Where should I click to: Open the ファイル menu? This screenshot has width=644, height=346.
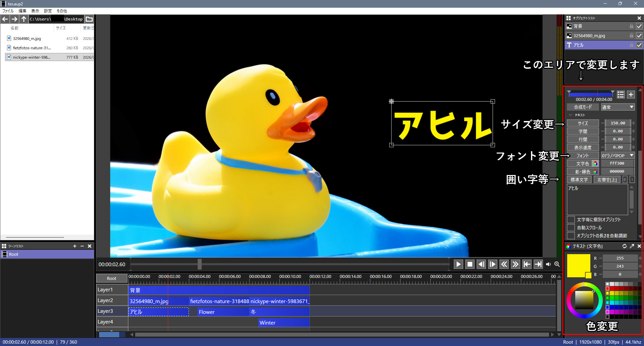pos(8,11)
